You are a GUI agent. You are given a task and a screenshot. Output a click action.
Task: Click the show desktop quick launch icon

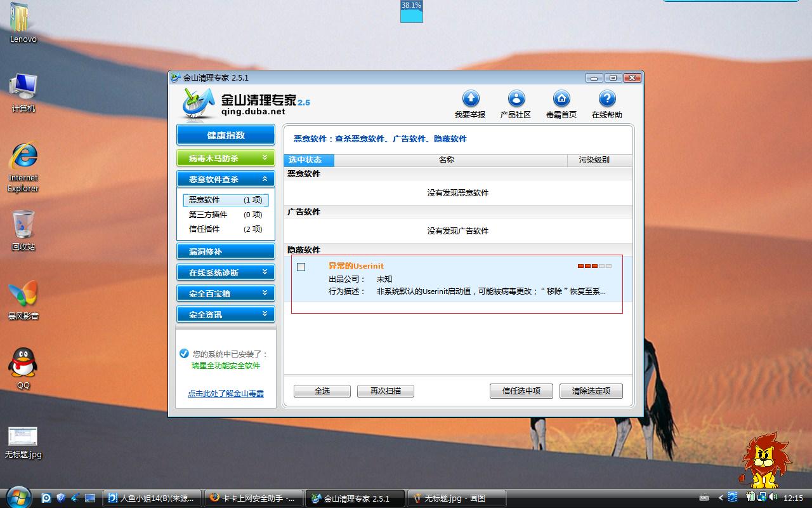(x=90, y=498)
